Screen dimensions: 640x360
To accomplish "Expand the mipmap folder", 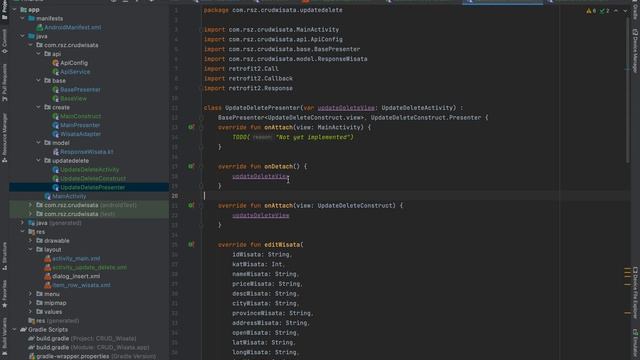I will pos(30,303).
